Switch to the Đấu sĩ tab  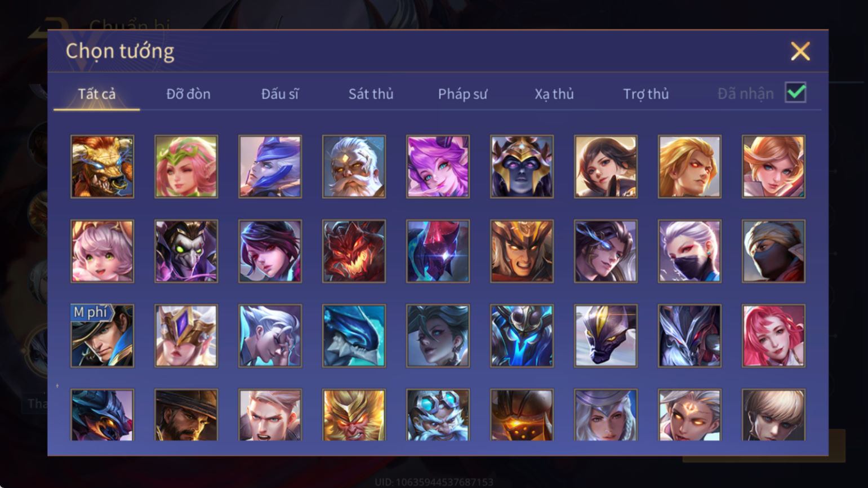point(280,94)
